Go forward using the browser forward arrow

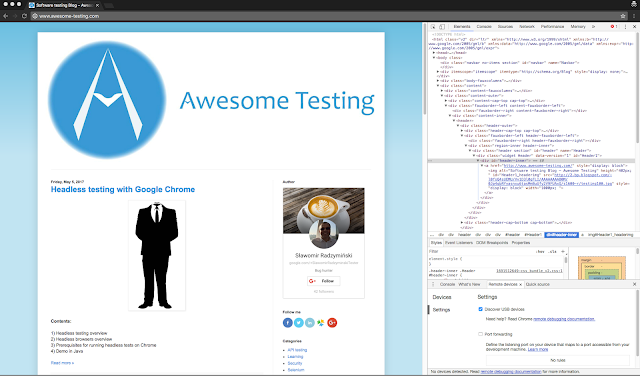click(x=15, y=16)
